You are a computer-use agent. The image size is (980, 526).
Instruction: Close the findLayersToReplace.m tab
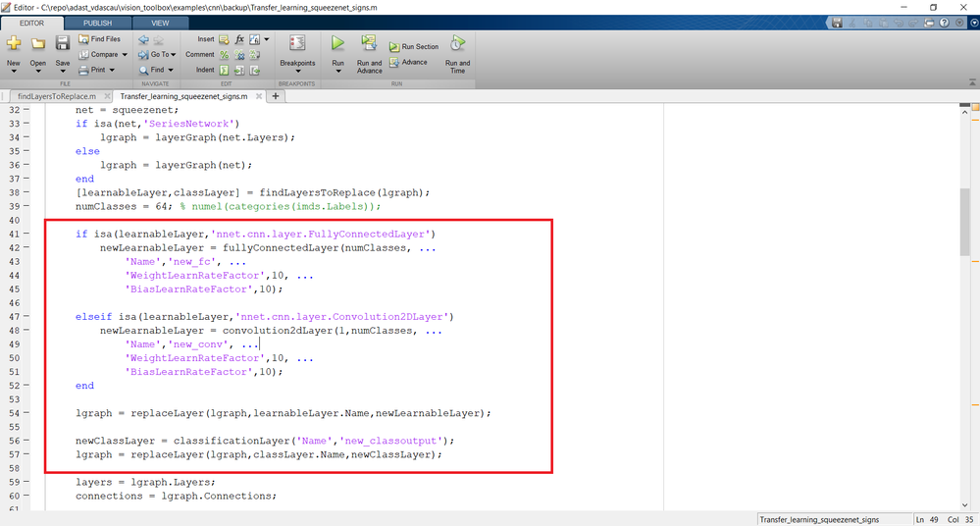click(108, 96)
